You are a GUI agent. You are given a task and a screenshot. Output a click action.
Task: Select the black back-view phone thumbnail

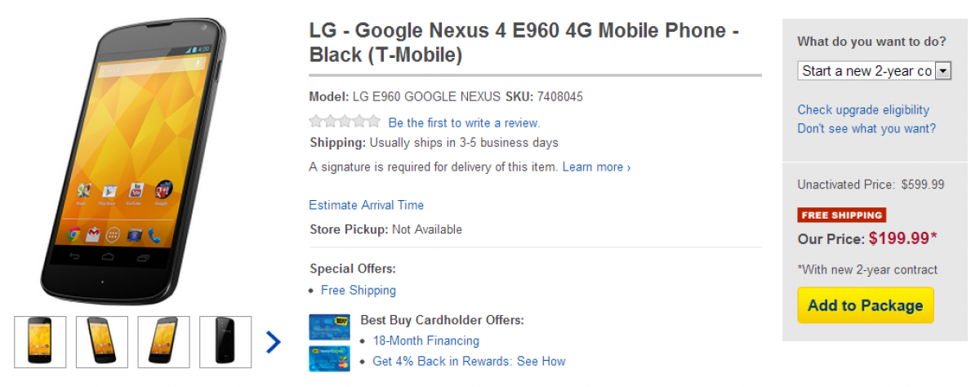[225, 342]
